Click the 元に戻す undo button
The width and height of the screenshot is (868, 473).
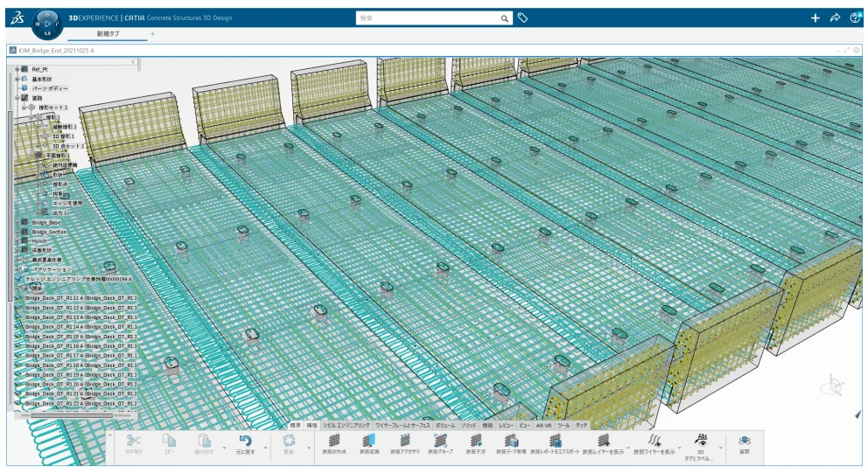(x=246, y=444)
